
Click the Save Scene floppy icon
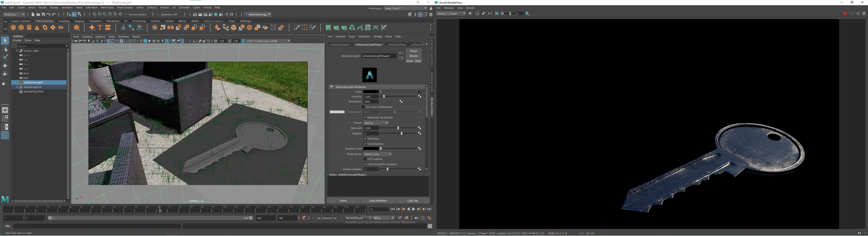click(43, 14)
